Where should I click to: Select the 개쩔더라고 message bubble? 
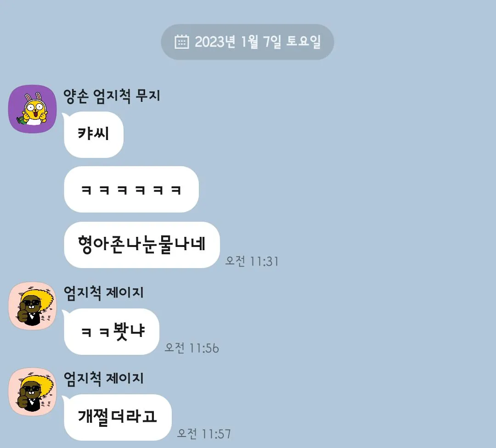tap(118, 417)
